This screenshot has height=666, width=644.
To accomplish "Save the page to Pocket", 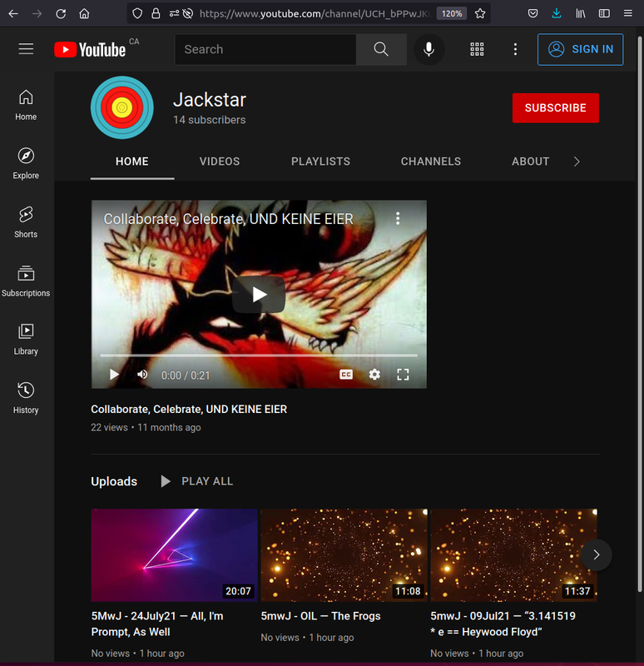I will point(533,13).
